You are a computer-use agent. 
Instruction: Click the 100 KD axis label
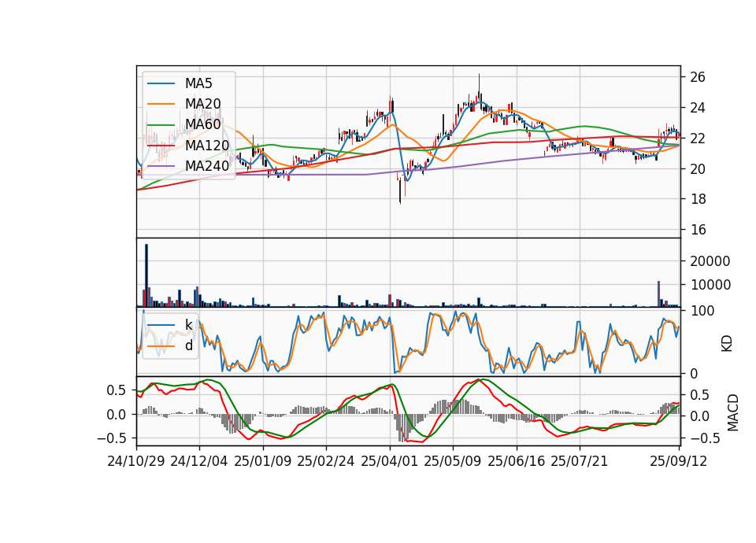coord(702,312)
